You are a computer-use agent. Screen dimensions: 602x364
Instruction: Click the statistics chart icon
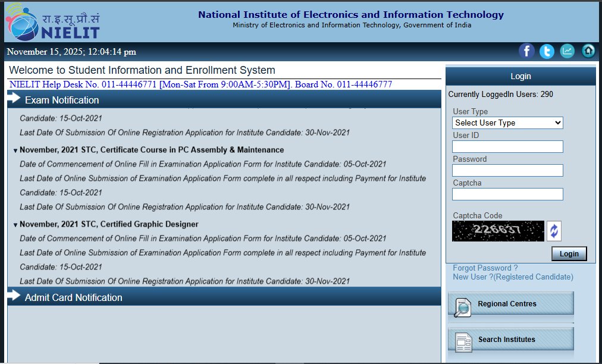coord(567,51)
